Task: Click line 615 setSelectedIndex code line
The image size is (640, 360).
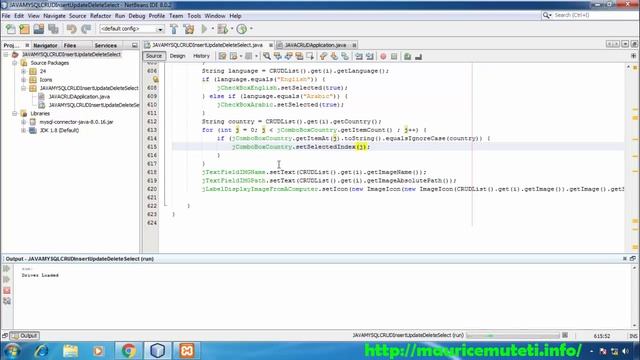Action: pyautogui.click(x=301, y=147)
